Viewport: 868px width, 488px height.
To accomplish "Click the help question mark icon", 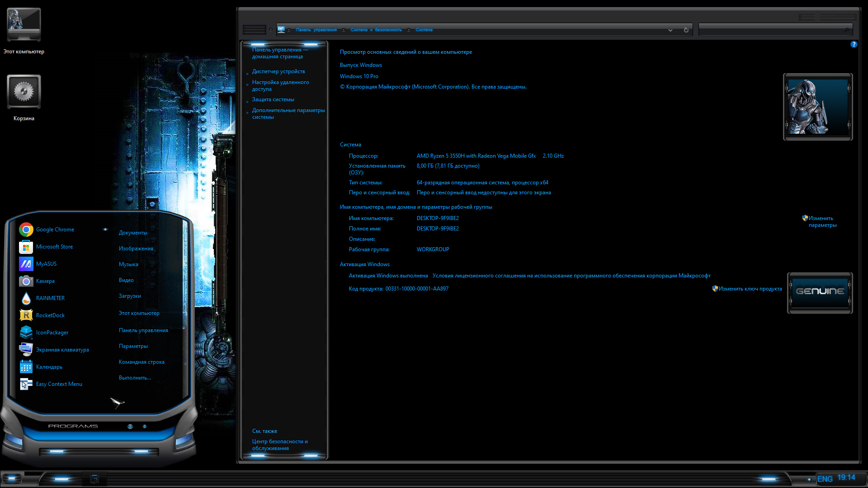I will [x=854, y=44].
